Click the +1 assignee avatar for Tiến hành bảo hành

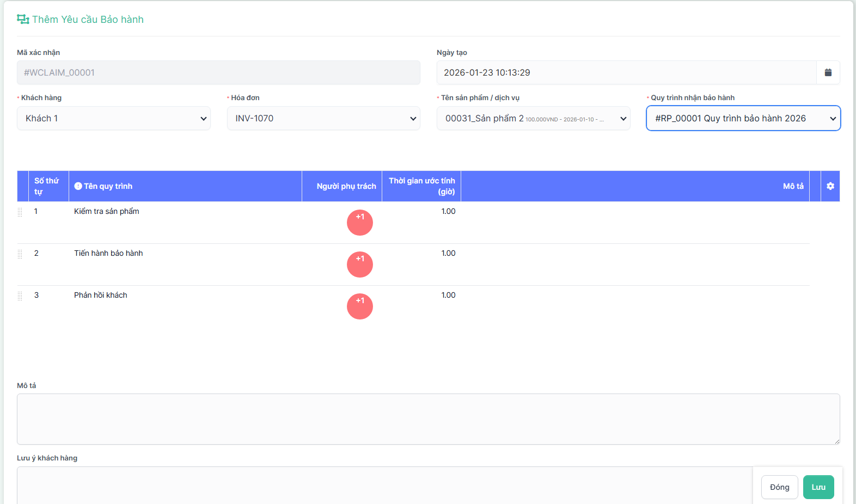click(360, 265)
